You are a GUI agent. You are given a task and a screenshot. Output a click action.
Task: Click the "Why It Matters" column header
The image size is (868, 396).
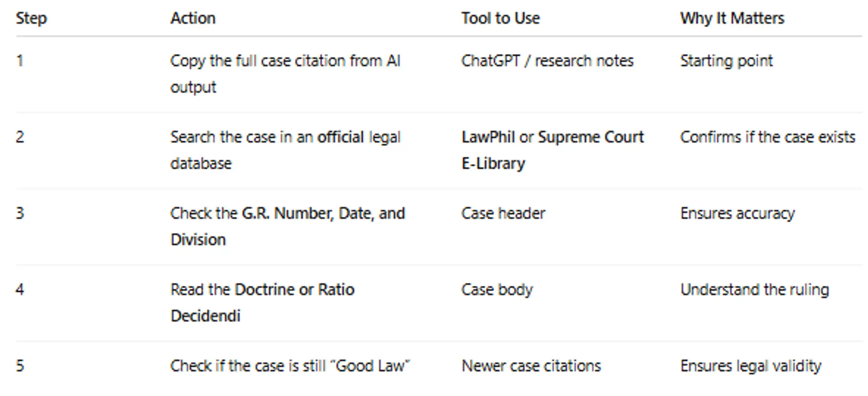[732, 19]
